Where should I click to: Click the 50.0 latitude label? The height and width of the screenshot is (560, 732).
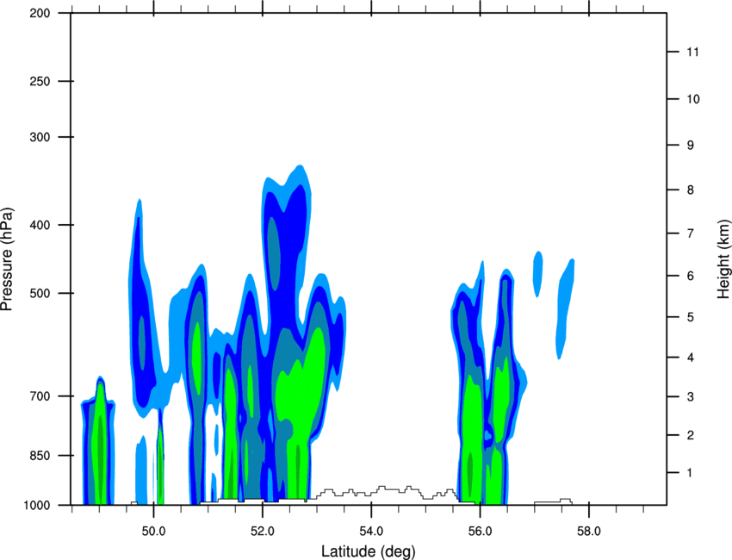[153, 532]
